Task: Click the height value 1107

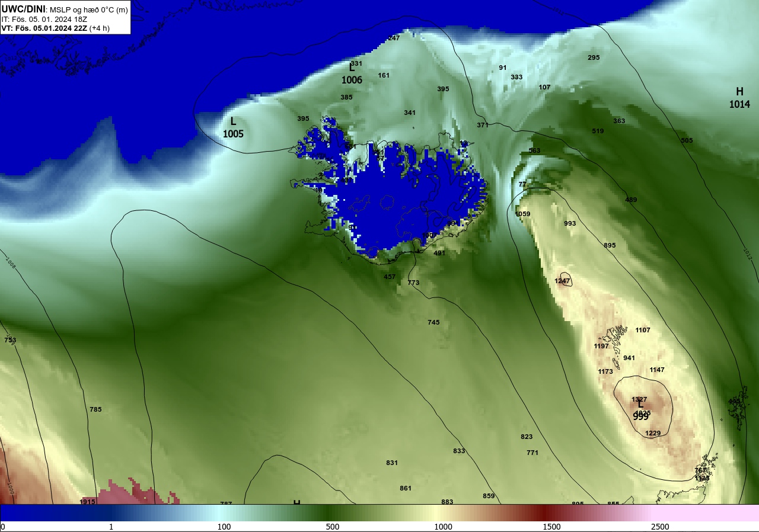Action: tap(643, 330)
